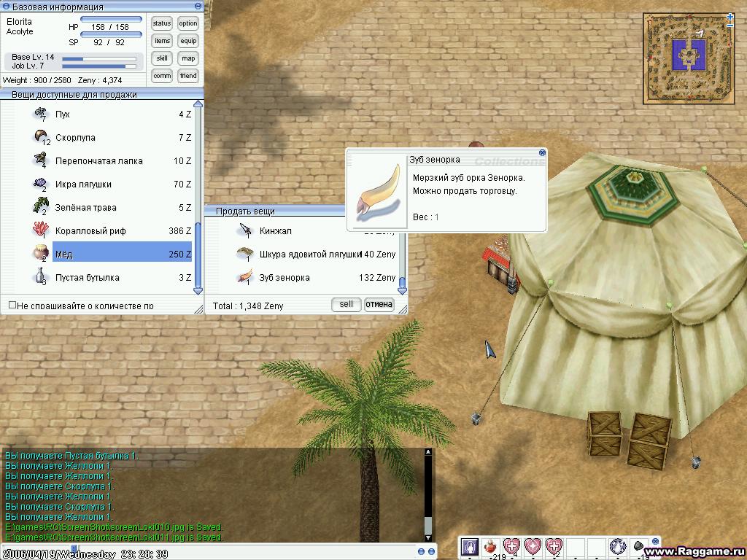Click the Base Lv. 14 experience bar
Image resolution: width=747 pixels, height=560 pixels.
99,59
